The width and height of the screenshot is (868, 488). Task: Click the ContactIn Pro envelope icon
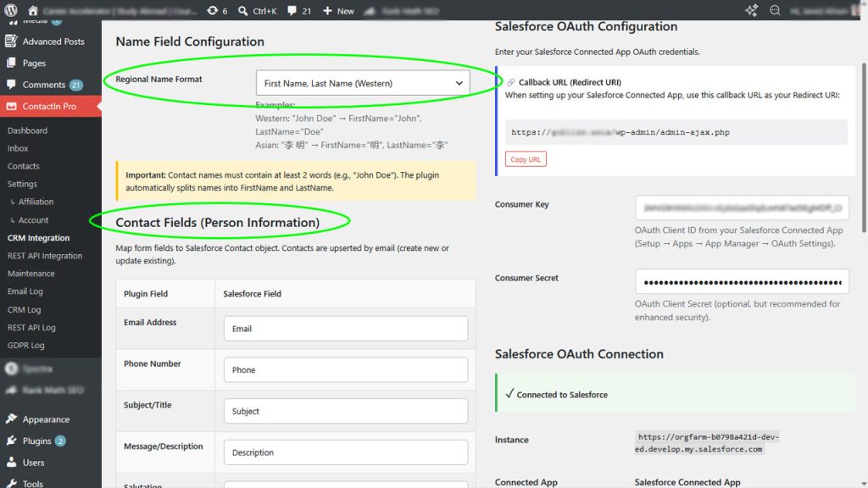(11, 106)
